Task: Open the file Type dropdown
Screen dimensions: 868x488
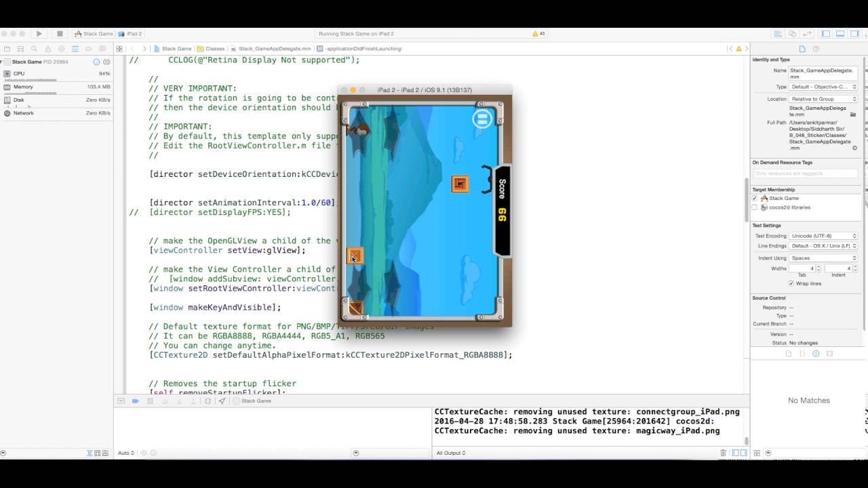Action: 823,87
